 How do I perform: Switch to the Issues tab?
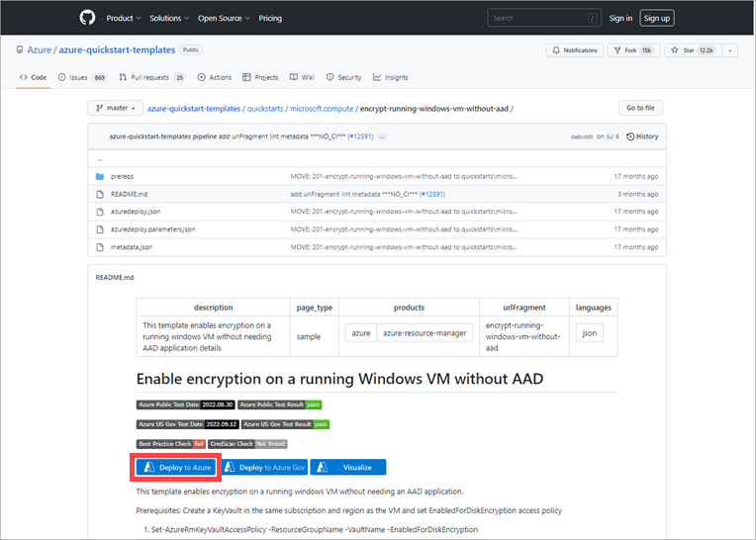(x=82, y=77)
